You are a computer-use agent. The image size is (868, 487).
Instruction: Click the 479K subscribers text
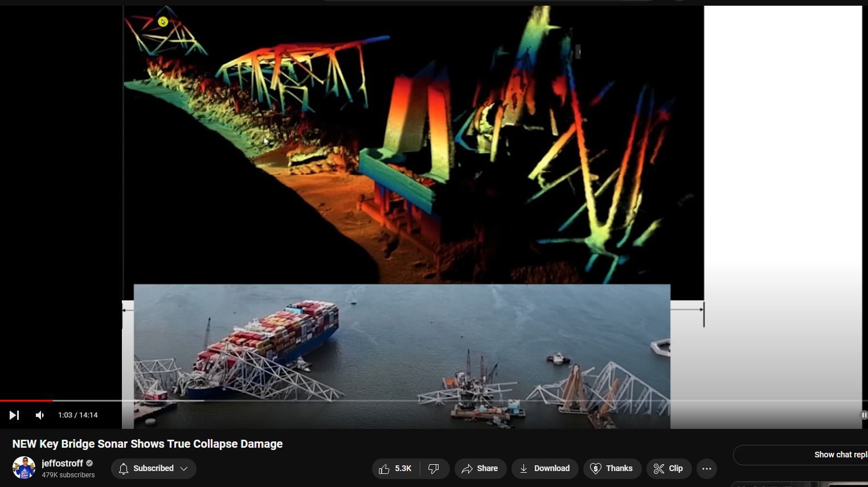coord(68,475)
